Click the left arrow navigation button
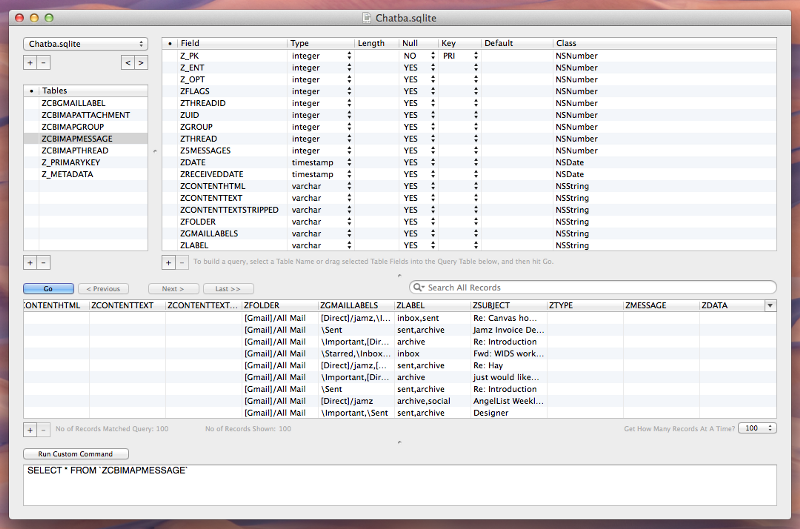 tap(128, 62)
